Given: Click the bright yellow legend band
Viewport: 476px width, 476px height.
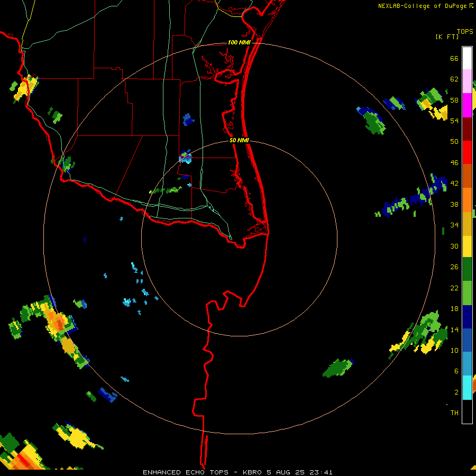Looking at the screenshot, I should click(x=467, y=246).
